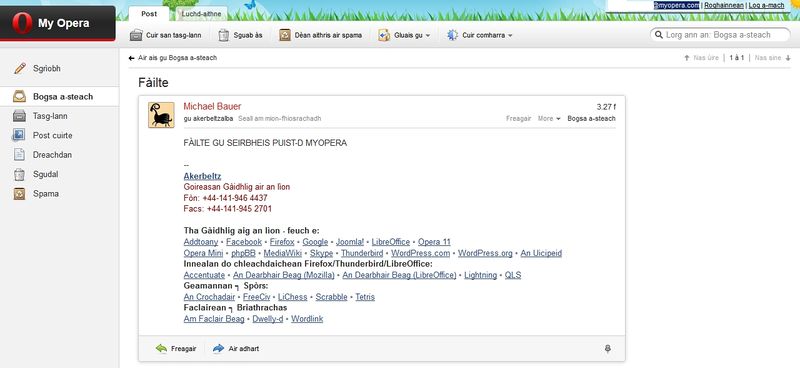Open the Spama folder icon in sidebar

click(x=19, y=193)
